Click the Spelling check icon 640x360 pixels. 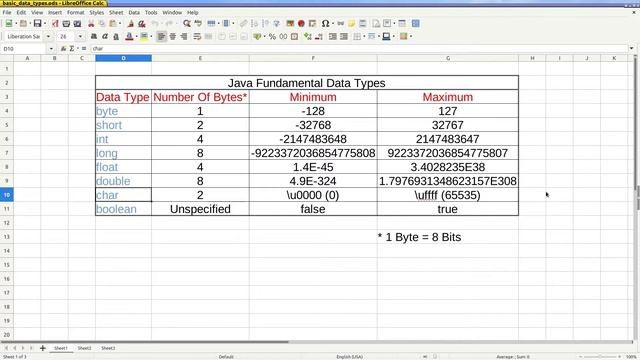[198, 24]
